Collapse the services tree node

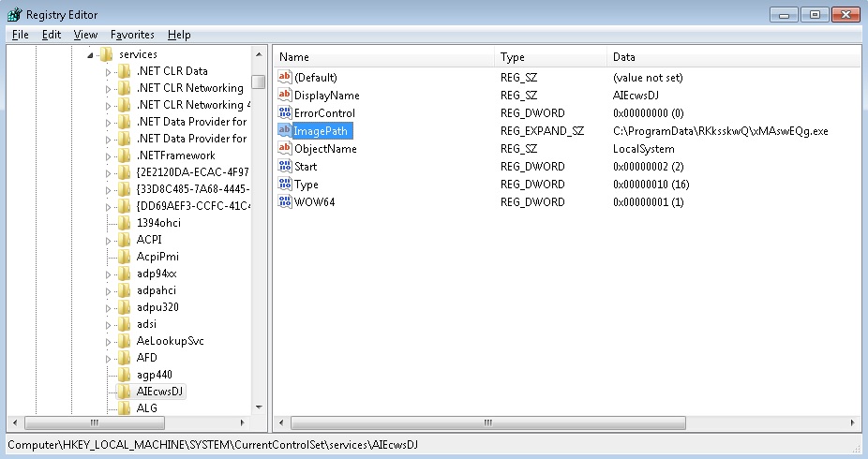point(90,54)
